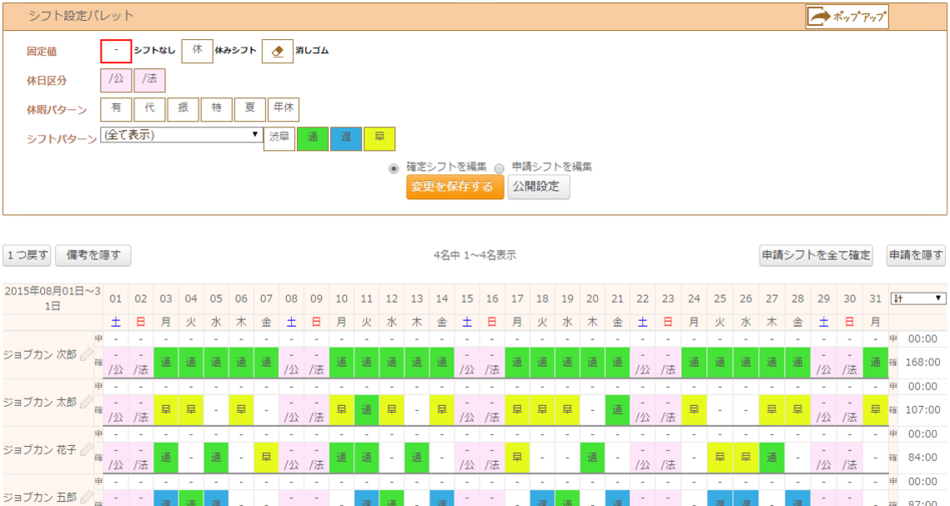Click 申請シフトを全て確定 button
Viewport: 950px width, 506px height.
(816, 255)
